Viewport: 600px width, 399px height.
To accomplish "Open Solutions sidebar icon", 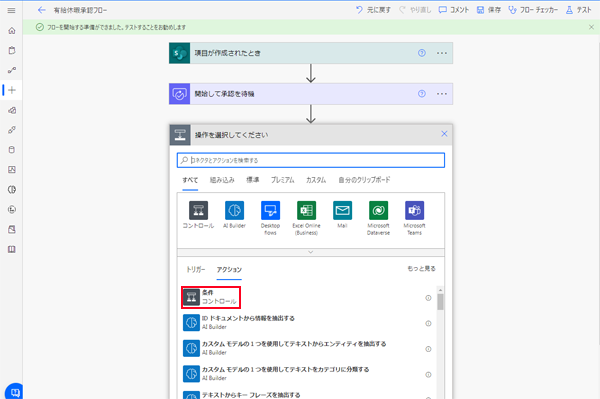I will pos(12,230).
